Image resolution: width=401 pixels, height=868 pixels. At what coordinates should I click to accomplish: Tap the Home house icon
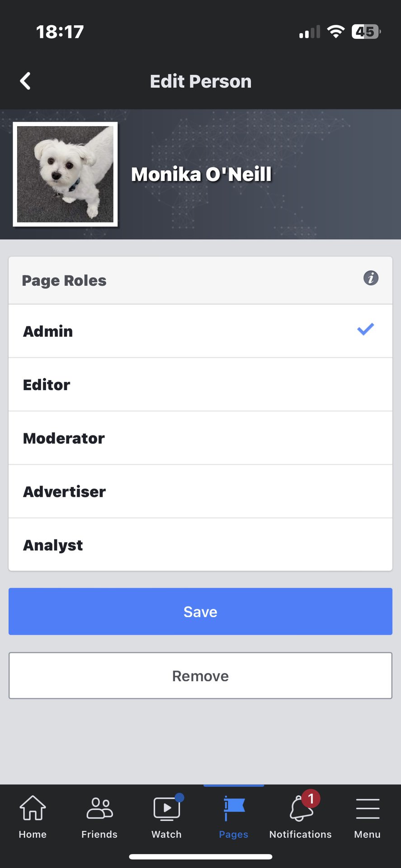pos(33,808)
